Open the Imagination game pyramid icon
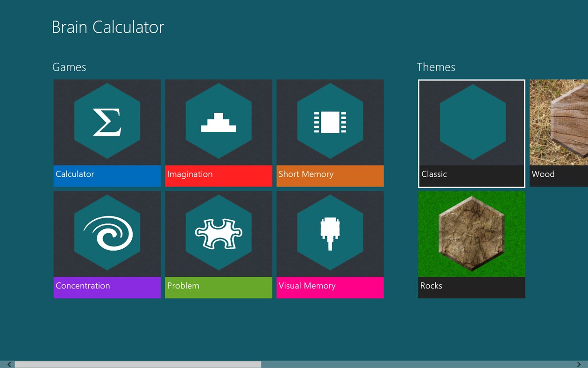This screenshot has height=368, width=588. (218, 122)
